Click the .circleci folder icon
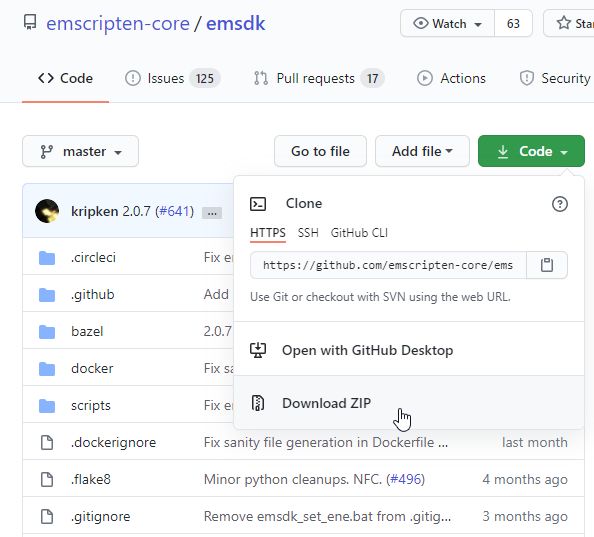Viewport: 594px width, 537px height. click(x=47, y=258)
